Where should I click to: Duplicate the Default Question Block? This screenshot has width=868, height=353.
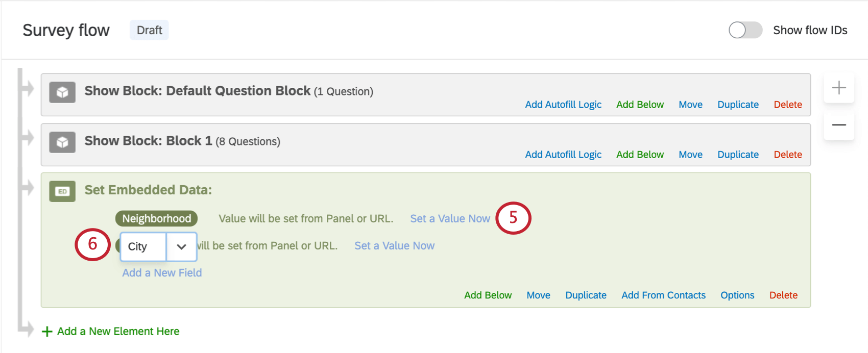pos(738,105)
